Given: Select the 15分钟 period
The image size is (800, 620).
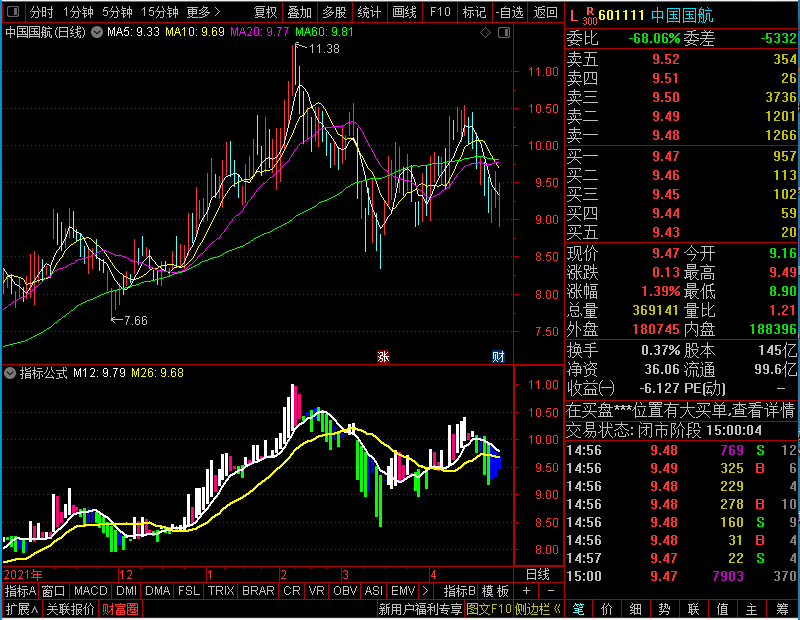Looking at the screenshot, I should click(160, 12).
